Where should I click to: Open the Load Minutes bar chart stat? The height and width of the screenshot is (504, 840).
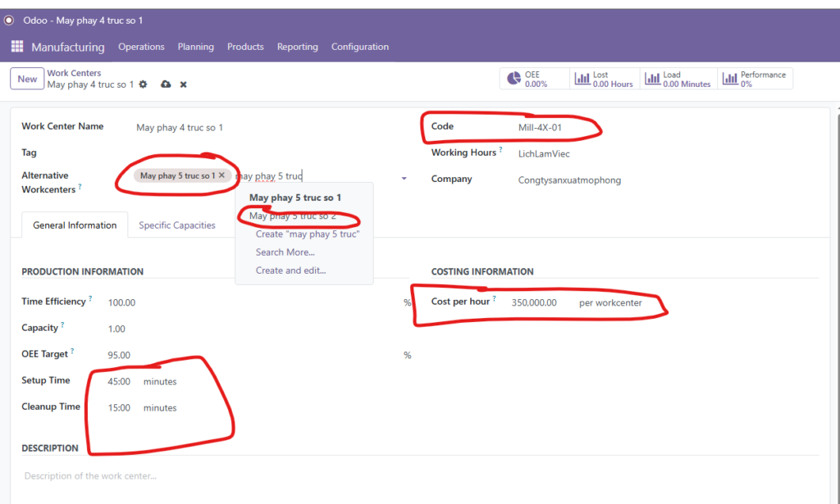coord(677,79)
